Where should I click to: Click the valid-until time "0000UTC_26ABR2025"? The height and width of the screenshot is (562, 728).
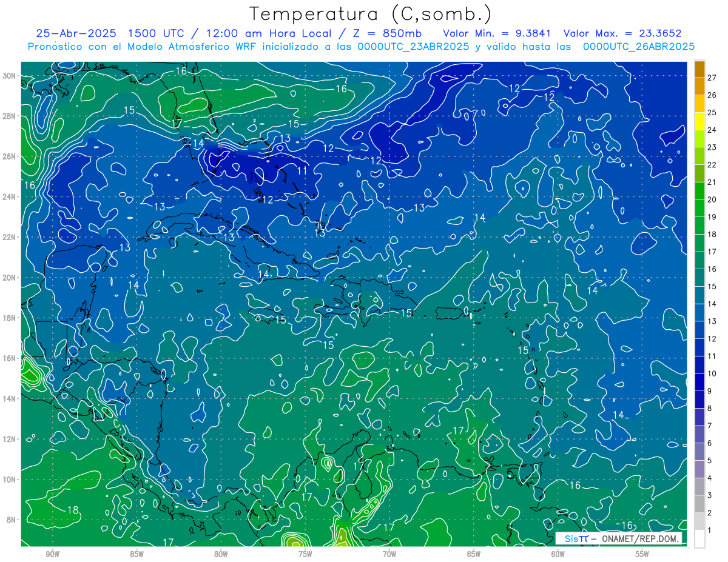638,47
